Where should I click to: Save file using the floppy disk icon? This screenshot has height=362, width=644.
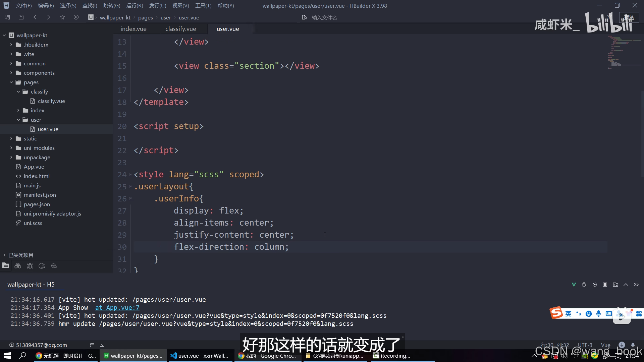[x=21, y=17]
